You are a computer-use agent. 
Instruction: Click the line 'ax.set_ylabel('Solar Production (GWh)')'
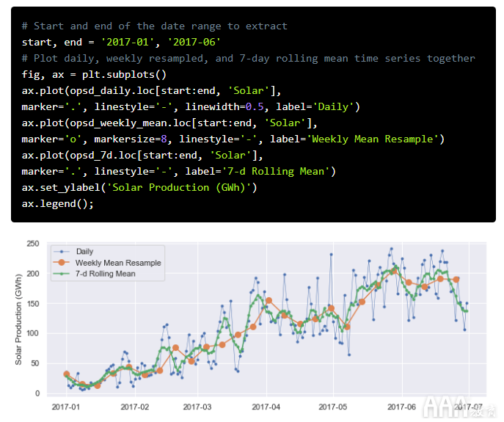tap(139, 188)
